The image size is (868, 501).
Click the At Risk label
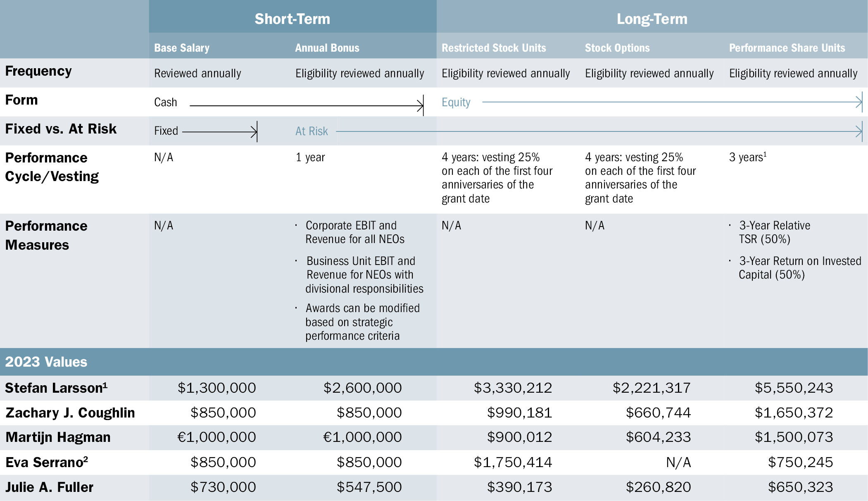click(312, 131)
